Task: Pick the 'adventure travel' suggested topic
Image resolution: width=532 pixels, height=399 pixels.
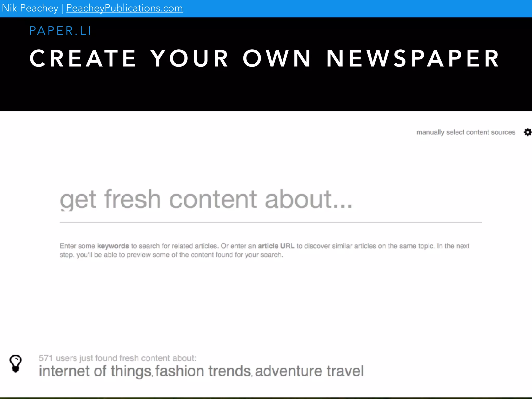Action: (309, 371)
